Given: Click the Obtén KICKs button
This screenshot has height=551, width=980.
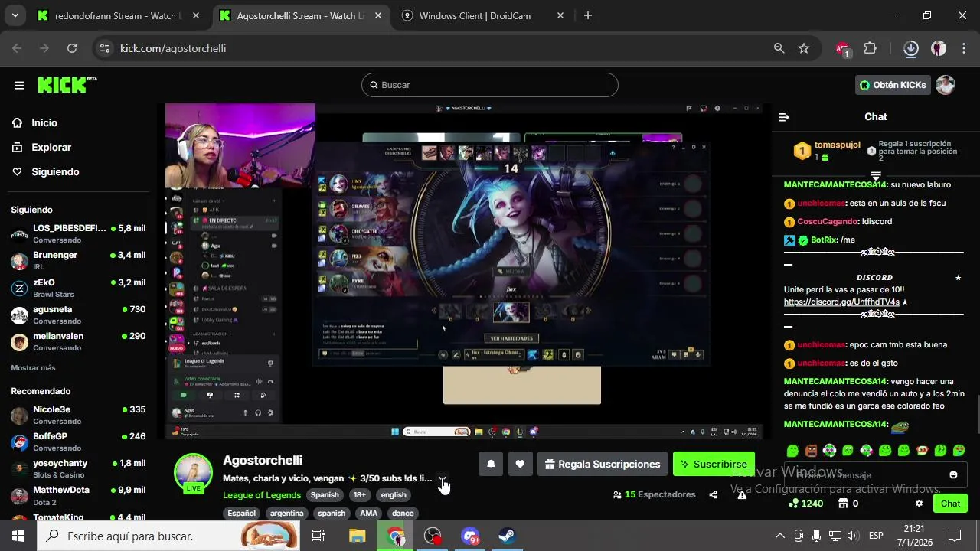Looking at the screenshot, I should click(x=893, y=85).
